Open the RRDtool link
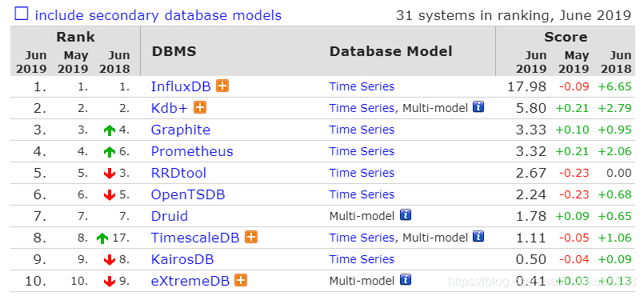This screenshot has height=296, width=644. (x=178, y=173)
